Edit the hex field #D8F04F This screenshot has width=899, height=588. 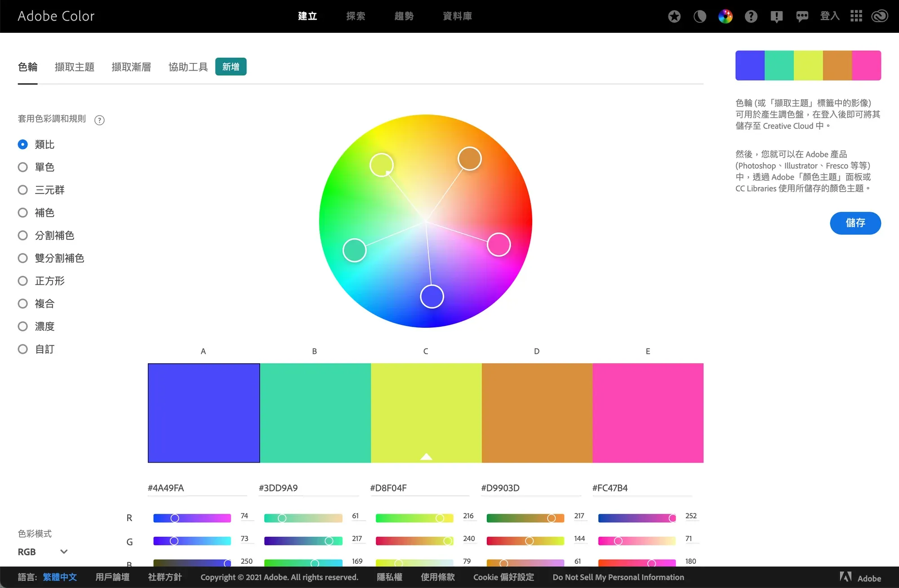420,488
